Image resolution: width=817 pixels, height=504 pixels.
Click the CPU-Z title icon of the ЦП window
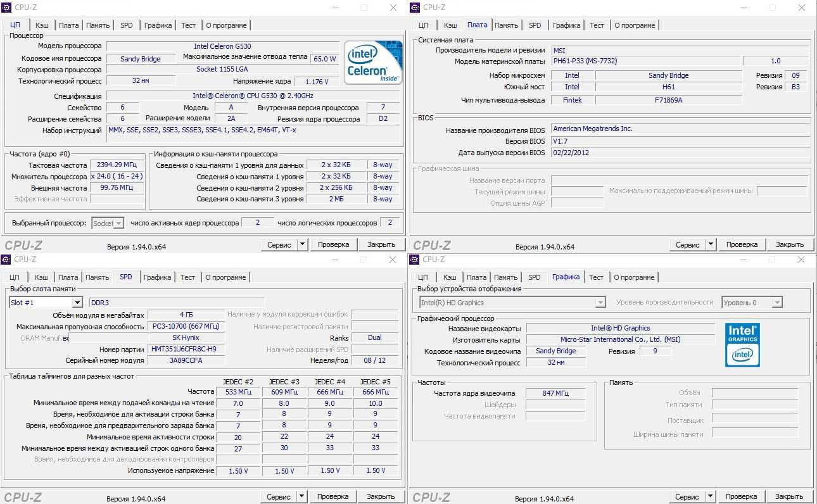pyautogui.click(x=6, y=8)
